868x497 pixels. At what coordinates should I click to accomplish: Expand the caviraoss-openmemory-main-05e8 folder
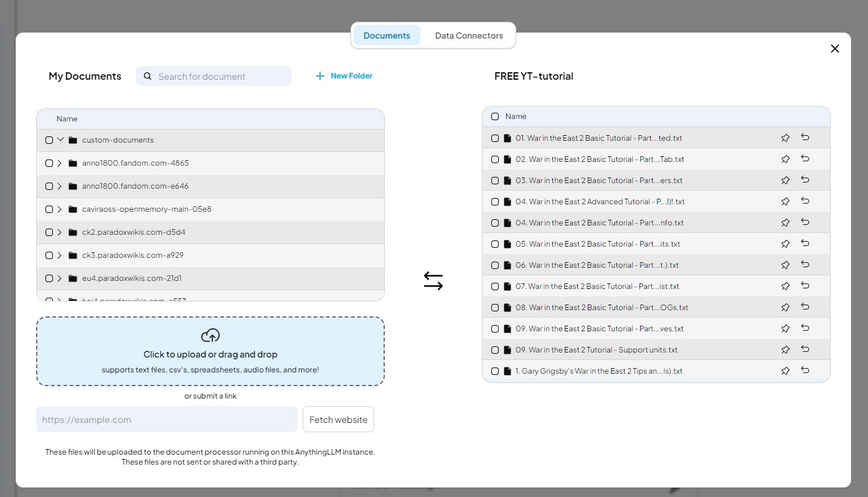(x=60, y=209)
